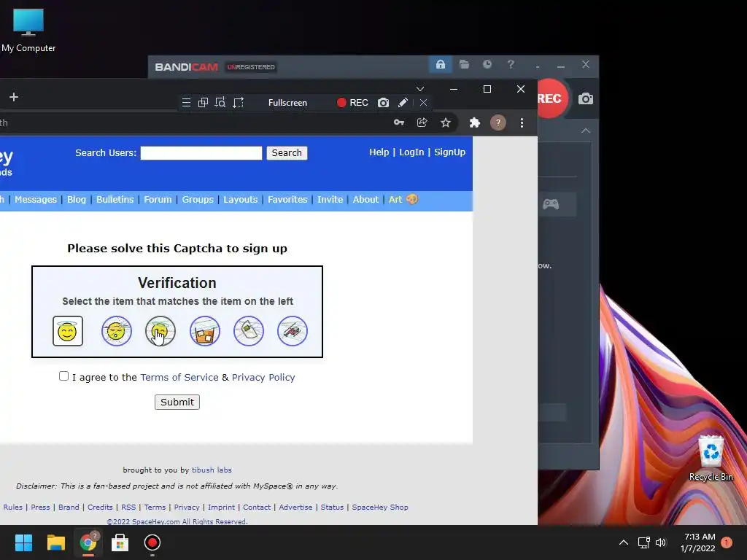Go to Messages in navigation bar
Image resolution: width=747 pixels, height=560 pixels.
click(x=36, y=200)
